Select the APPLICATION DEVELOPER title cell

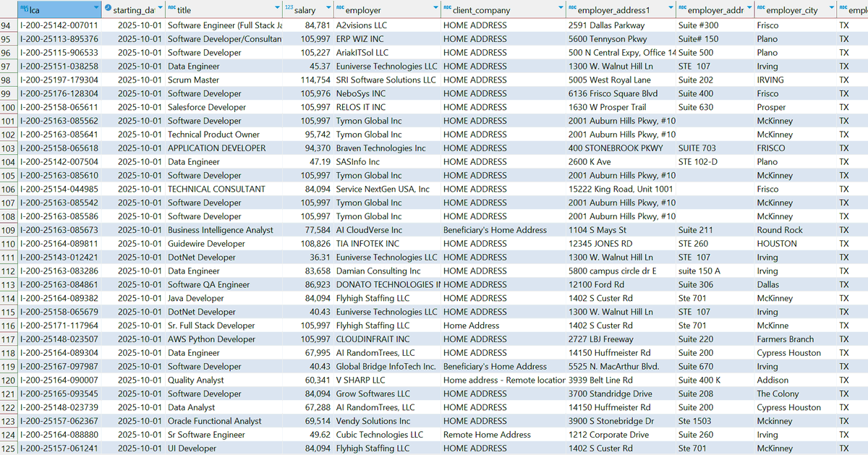(224, 148)
